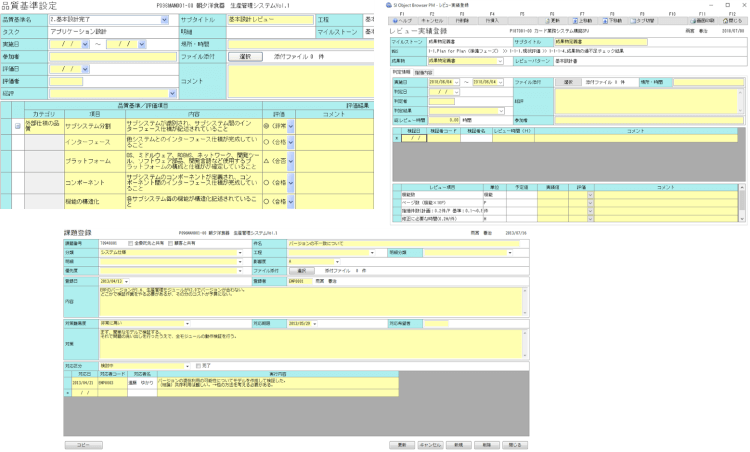Switch to the 指摘内容 tab

click(422, 72)
